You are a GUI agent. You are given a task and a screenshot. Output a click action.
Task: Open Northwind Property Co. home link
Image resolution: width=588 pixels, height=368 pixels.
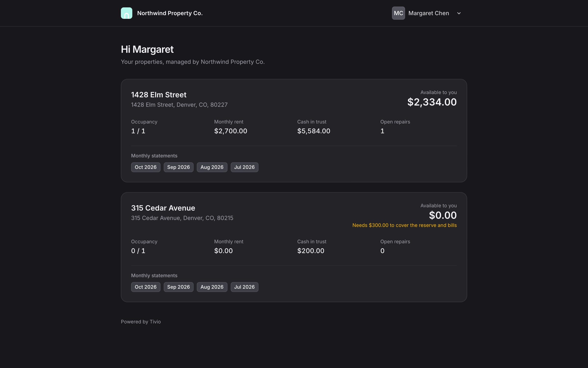coord(170,13)
